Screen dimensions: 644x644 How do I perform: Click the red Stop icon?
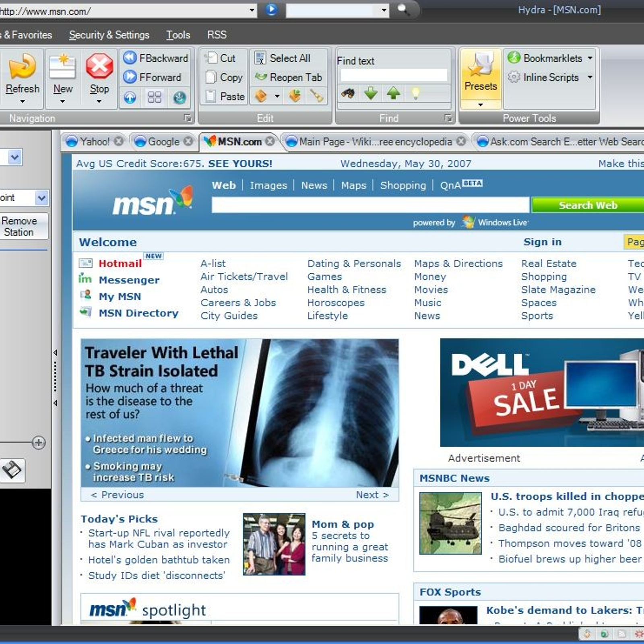pos(99,66)
